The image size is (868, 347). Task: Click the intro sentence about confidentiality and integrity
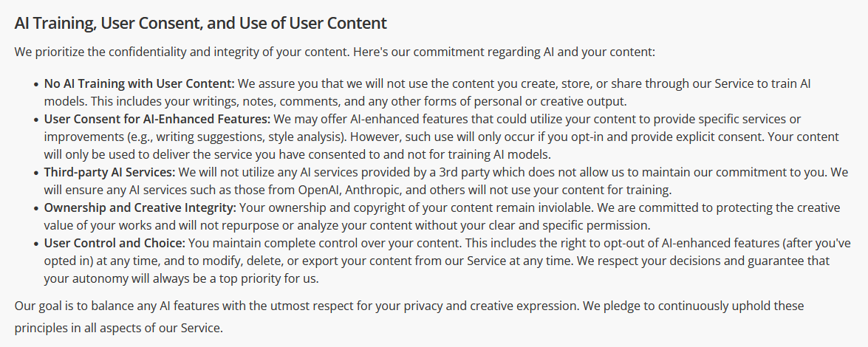335,52
